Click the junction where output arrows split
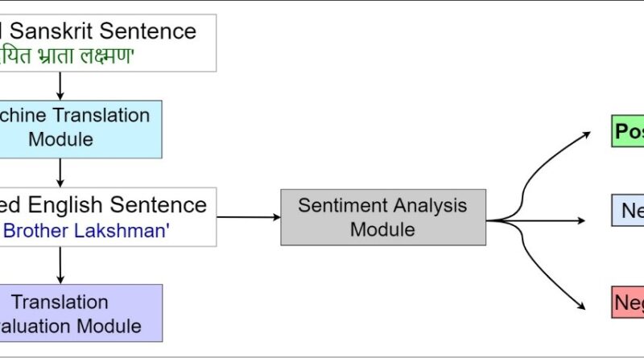644x358 pixels. [x=515, y=220]
